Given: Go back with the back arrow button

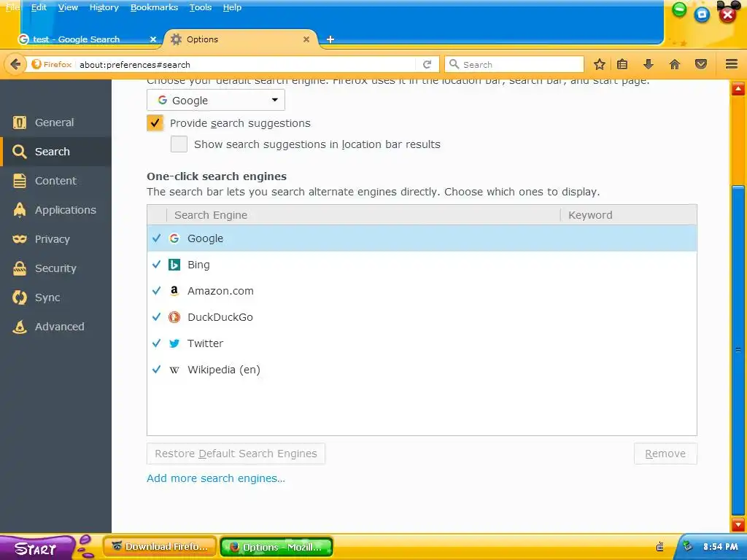Looking at the screenshot, I should pyautogui.click(x=16, y=64).
